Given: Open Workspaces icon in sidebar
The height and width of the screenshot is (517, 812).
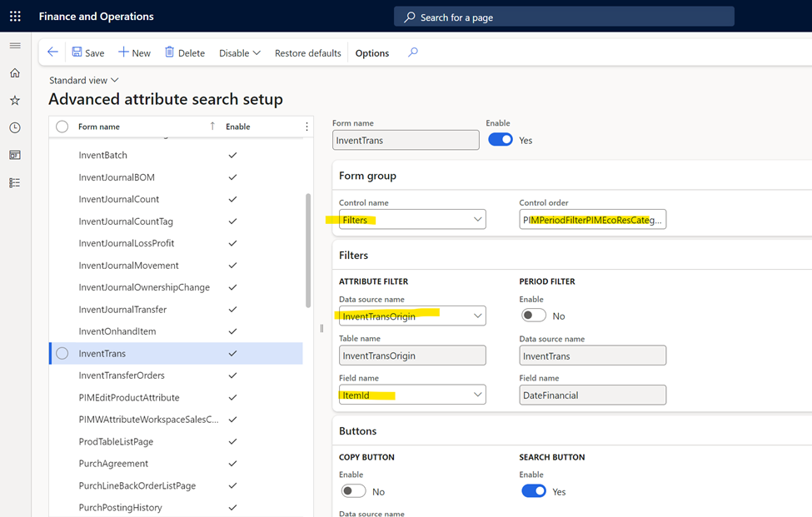Looking at the screenshot, I should click(x=15, y=155).
